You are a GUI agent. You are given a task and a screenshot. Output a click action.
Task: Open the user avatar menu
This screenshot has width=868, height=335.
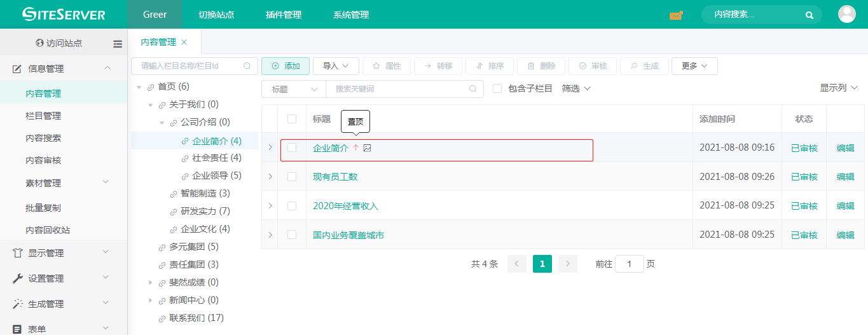pos(846,14)
